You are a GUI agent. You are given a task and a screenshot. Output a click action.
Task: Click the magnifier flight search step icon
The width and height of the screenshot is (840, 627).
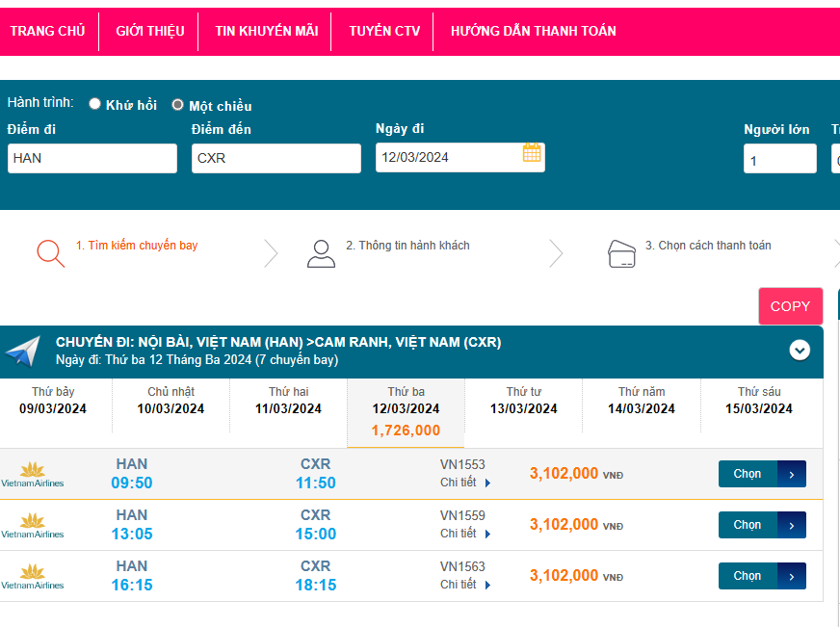[50, 252]
